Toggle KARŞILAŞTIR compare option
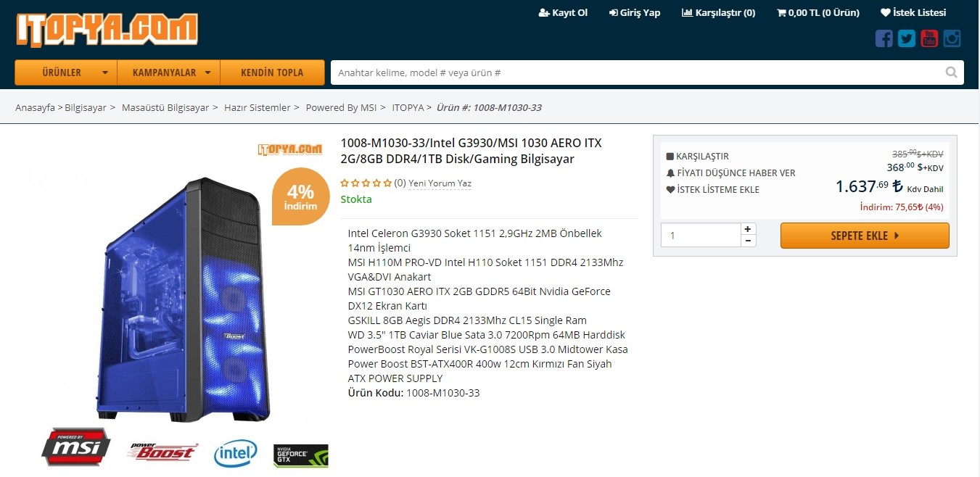 click(x=697, y=156)
